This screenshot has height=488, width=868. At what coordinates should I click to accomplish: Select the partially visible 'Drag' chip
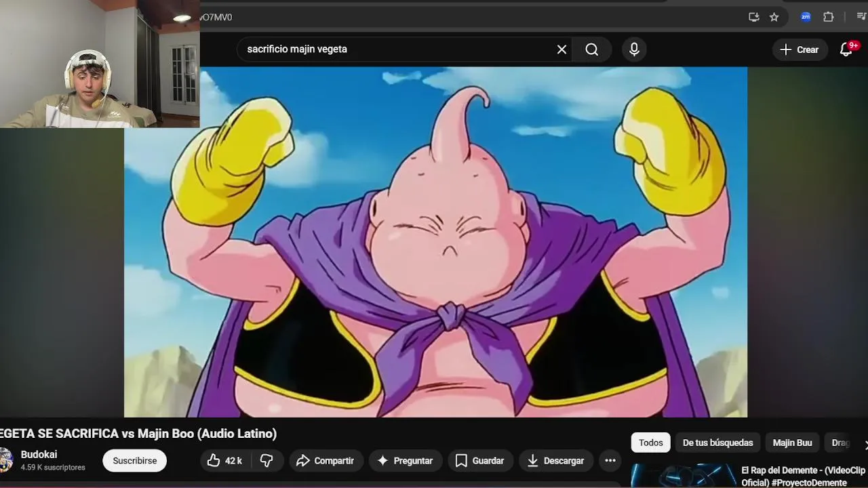coord(841,443)
